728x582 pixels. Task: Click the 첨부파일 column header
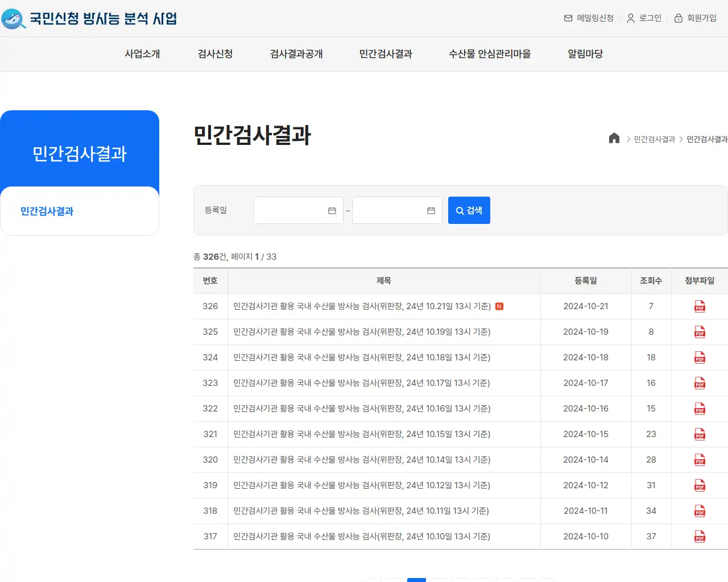click(700, 281)
